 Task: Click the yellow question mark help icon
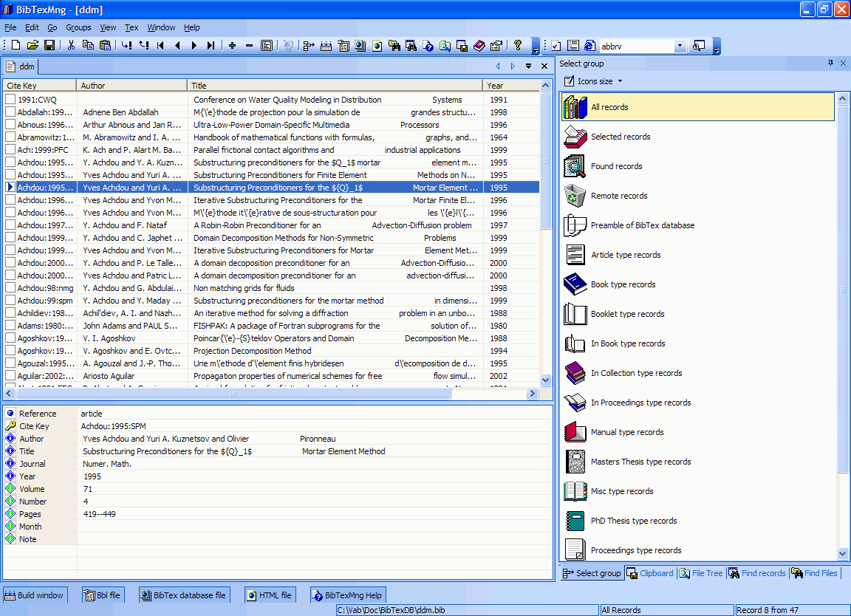(518, 46)
